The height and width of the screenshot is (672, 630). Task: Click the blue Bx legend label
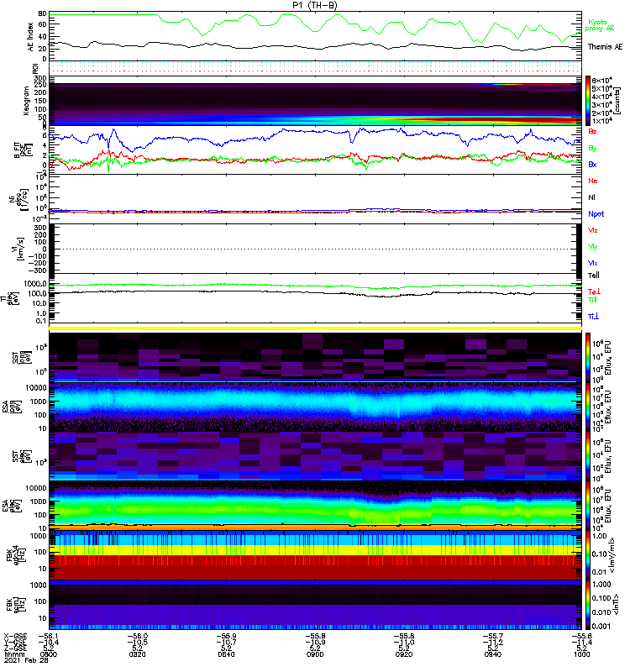coord(592,165)
